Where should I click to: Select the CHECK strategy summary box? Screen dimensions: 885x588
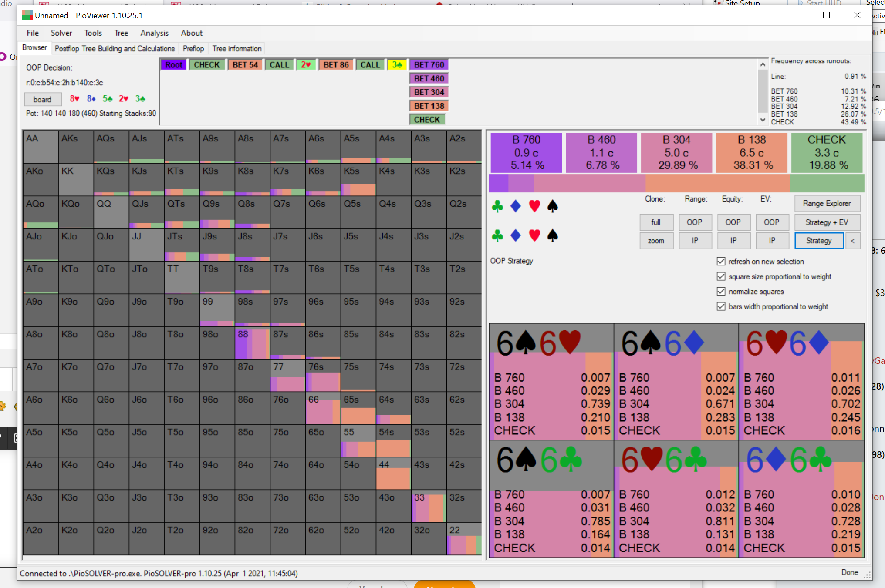pyautogui.click(x=827, y=153)
